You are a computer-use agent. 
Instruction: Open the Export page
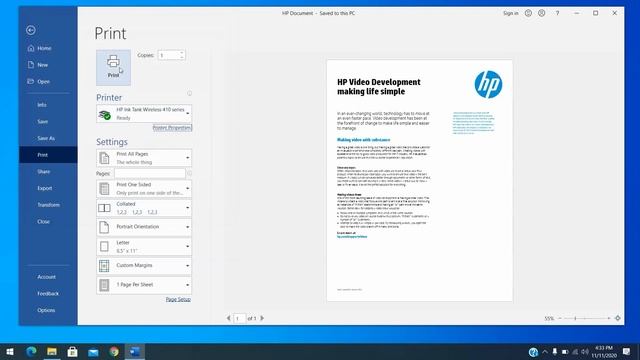48,188
